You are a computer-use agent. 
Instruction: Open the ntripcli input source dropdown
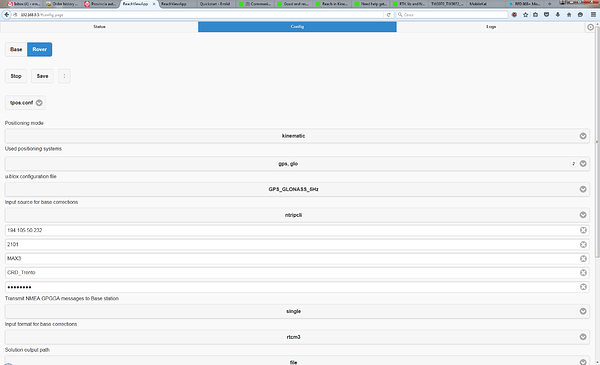click(x=297, y=215)
